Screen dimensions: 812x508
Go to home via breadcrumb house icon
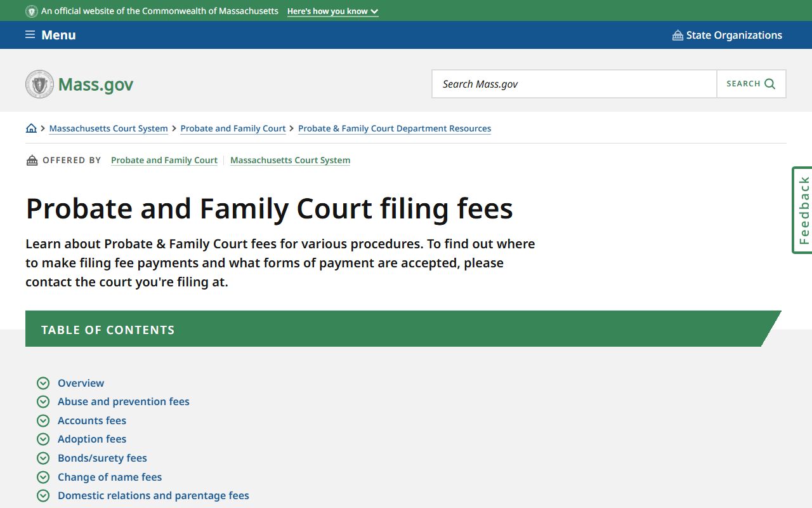pyautogui.click(x=31, y=128)
